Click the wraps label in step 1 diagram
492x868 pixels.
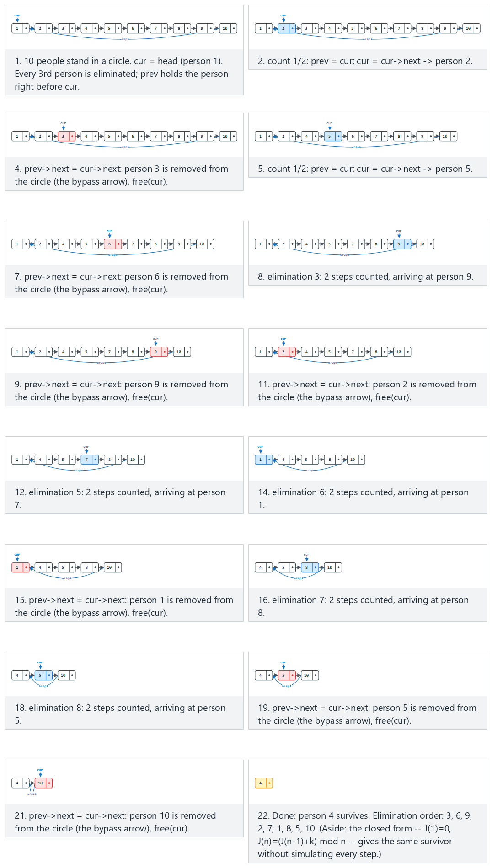[x=124, y=39]
